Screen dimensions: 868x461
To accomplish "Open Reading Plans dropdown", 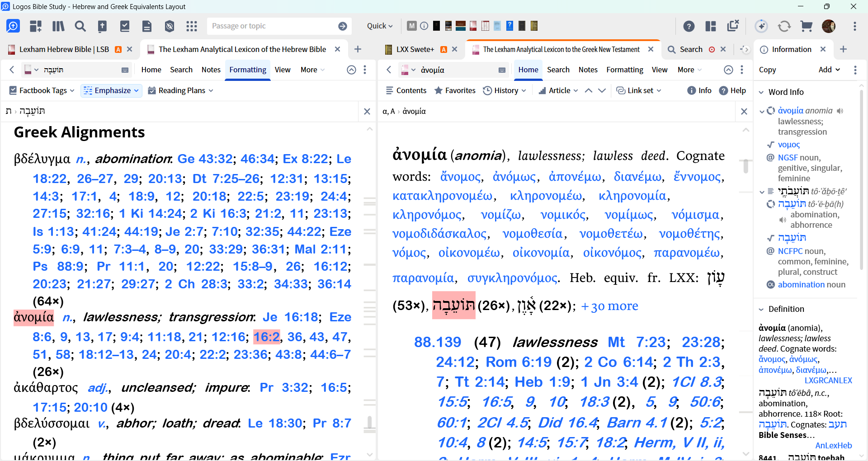I will tap(180, 90).
